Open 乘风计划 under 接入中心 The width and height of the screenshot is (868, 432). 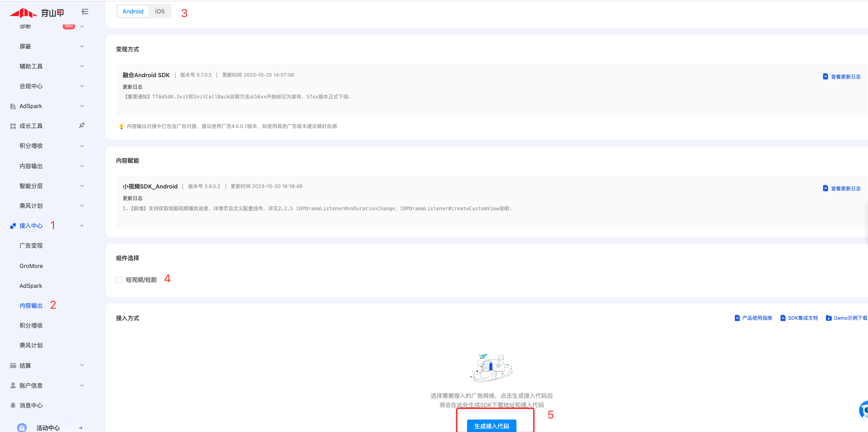pos(31,346)
